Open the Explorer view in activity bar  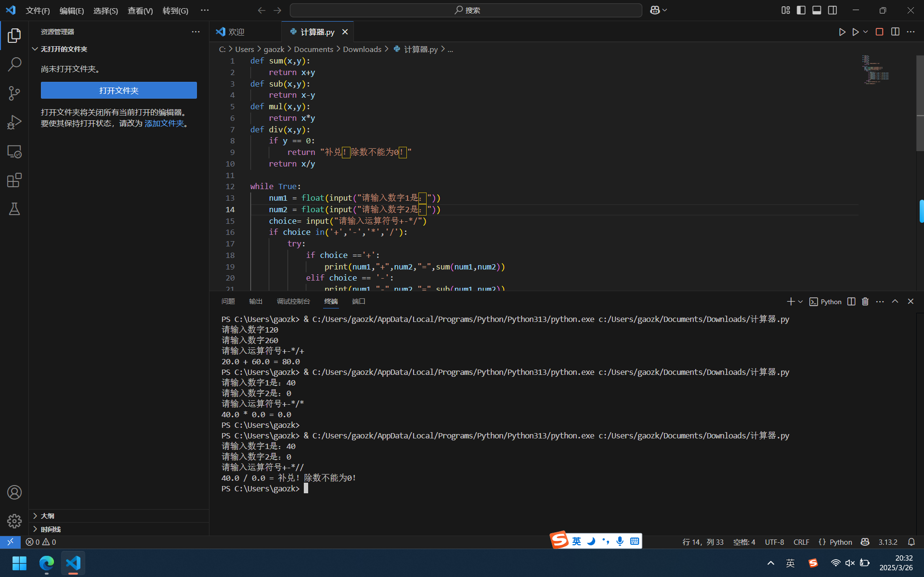point(14,35)
